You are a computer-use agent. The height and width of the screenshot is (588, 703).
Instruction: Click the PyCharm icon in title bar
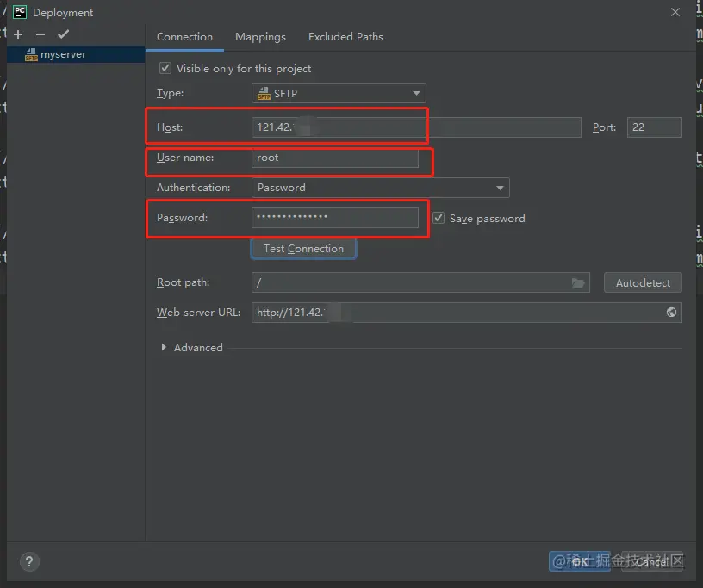coord(19,12)
